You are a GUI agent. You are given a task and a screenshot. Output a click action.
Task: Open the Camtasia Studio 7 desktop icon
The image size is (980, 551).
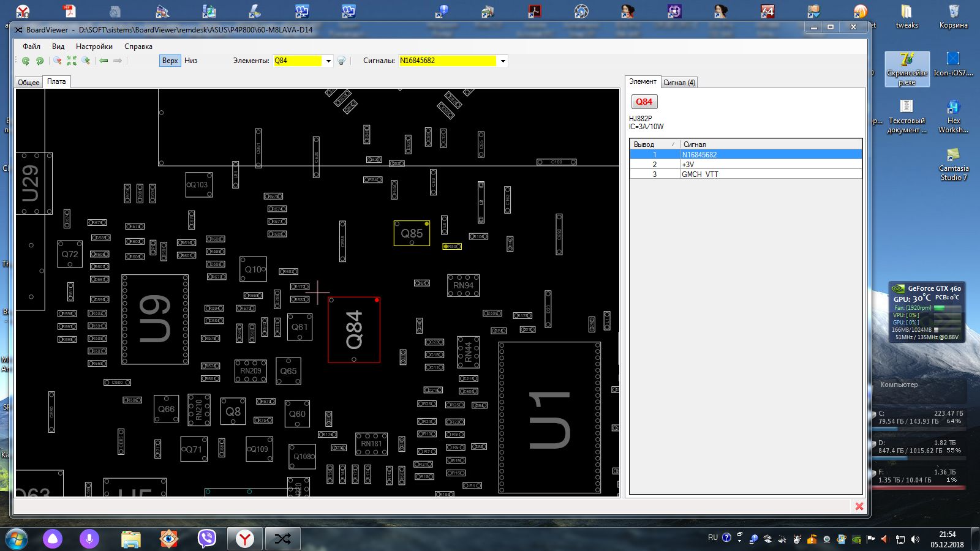[953, 164]
